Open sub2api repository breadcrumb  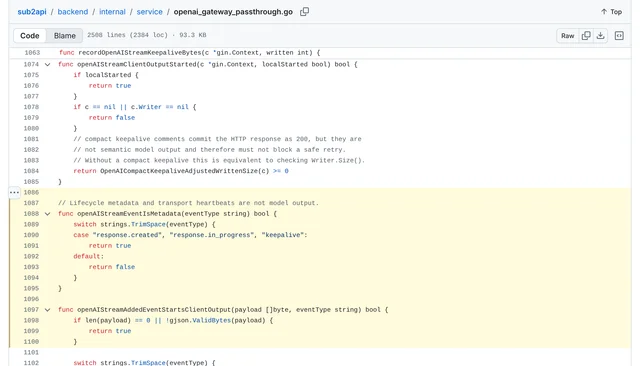point(32,12)
